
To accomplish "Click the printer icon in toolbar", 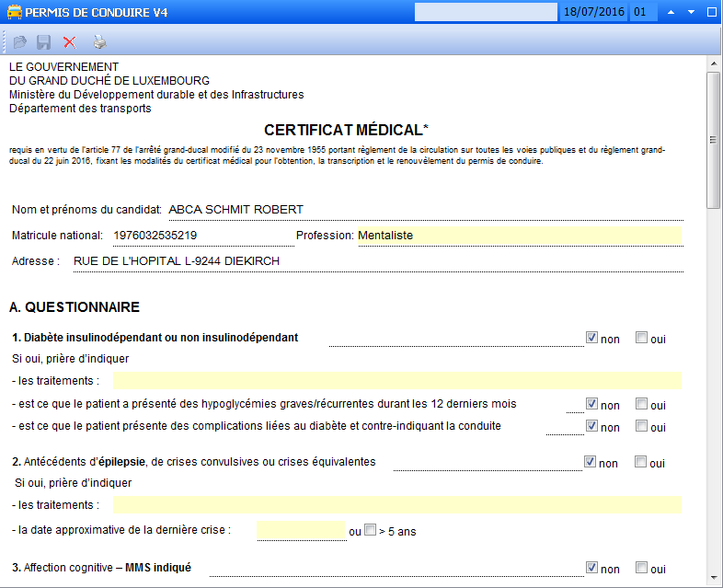I will [x=99, y=42].
